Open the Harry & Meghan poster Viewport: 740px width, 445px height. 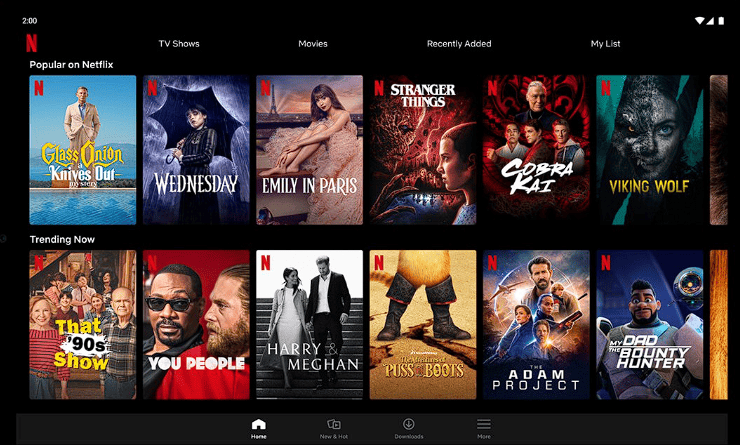click(x=310, y=325)
